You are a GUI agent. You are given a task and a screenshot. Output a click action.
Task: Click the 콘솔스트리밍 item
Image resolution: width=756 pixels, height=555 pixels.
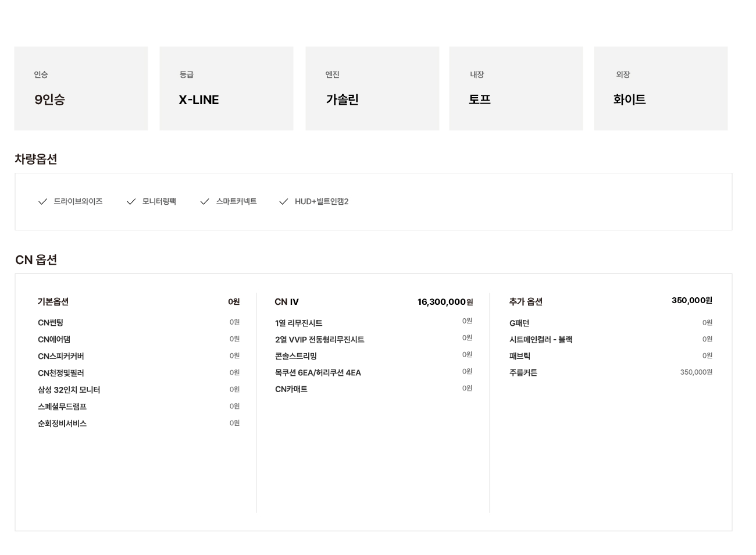coord(296,356)
